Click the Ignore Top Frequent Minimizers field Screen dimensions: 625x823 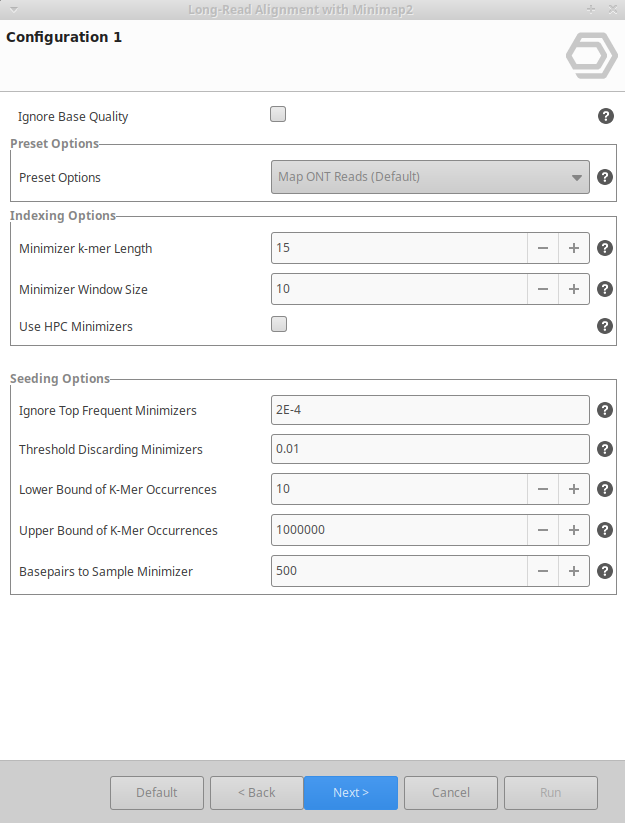coord(430,410)
